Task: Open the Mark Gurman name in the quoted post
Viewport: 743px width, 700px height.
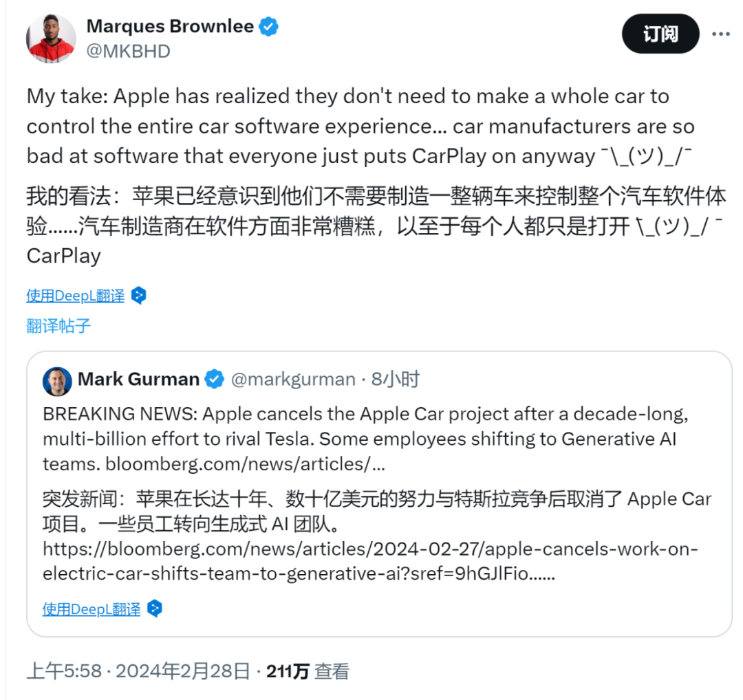Action: (138, 379)
